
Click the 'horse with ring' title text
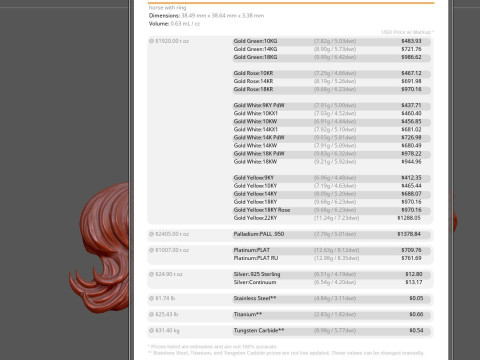(168, 8)
